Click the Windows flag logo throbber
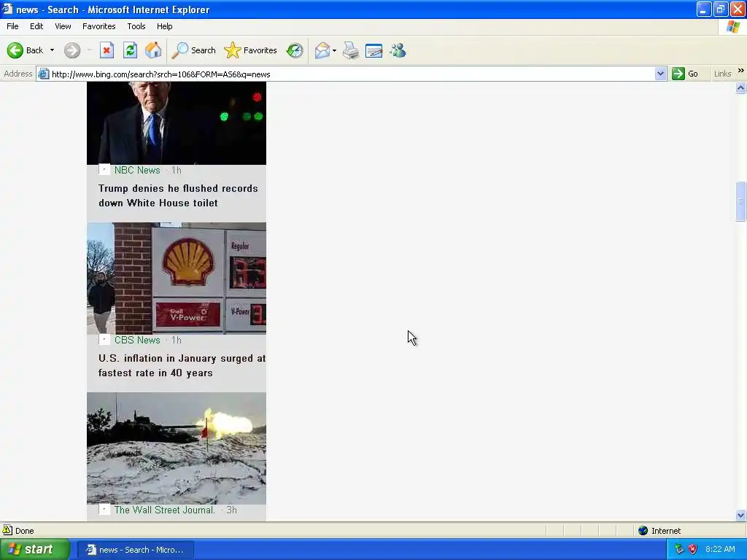The image size is (747, 560). click(x=733, y=27)
